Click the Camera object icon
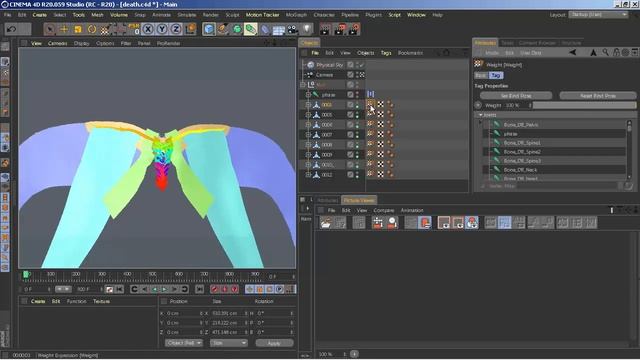The image size is (640, 360). tap(293, 29)
